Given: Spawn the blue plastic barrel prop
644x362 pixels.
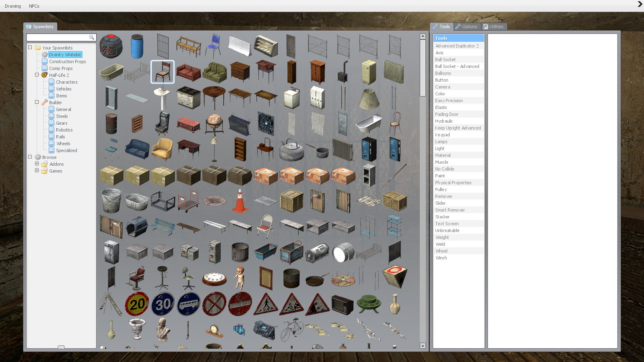Looking at the screenshot, I should [x=137, y=46].
